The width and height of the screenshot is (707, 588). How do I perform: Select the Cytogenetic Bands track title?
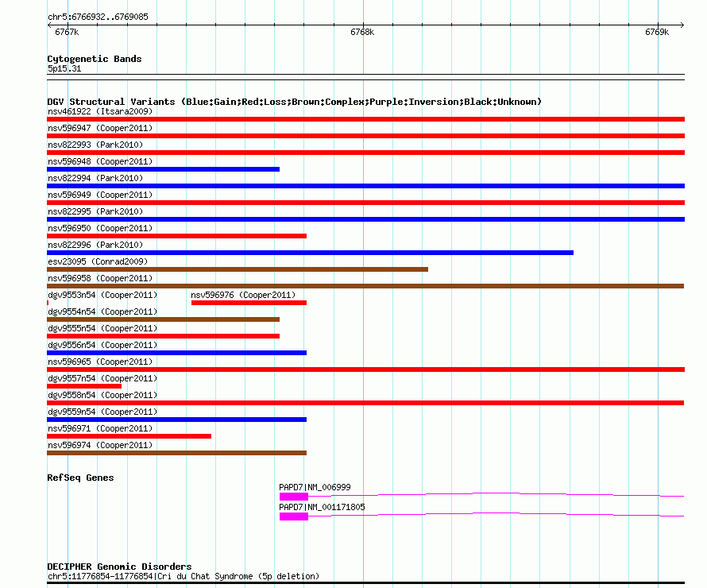pos(95,59)
